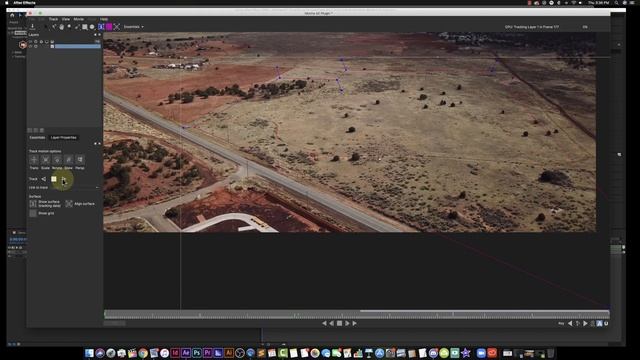The height and width of the screenshot is (360, 640).
Task: Click the Track backward button
Action: 44,179
